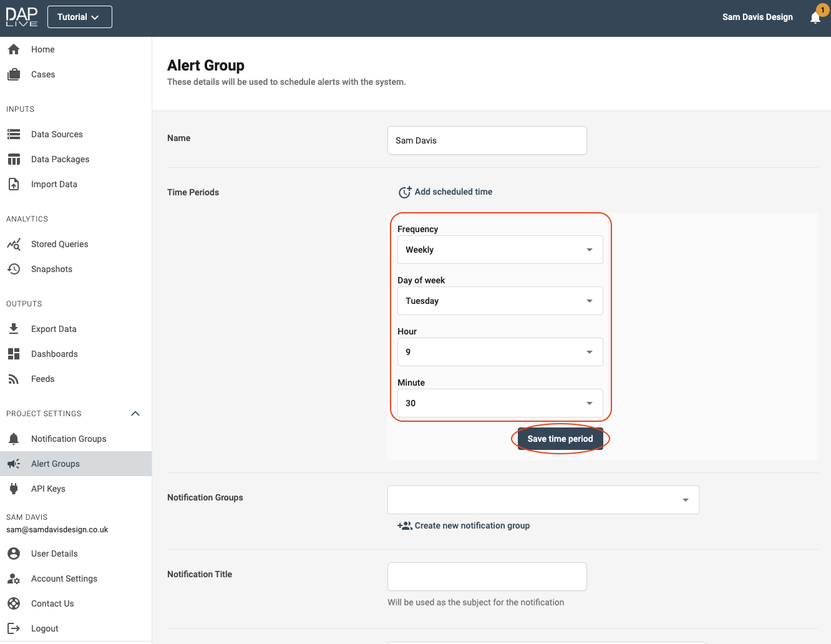
Task: Collapse the Project Settings section
Action: point(135,414)
